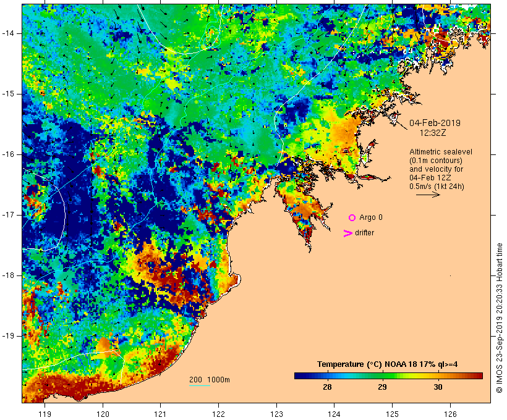Click the Temperature NOAA 18 title text
Image resolution: width=507 pixels, height=420 pixels.
[388, 364]
